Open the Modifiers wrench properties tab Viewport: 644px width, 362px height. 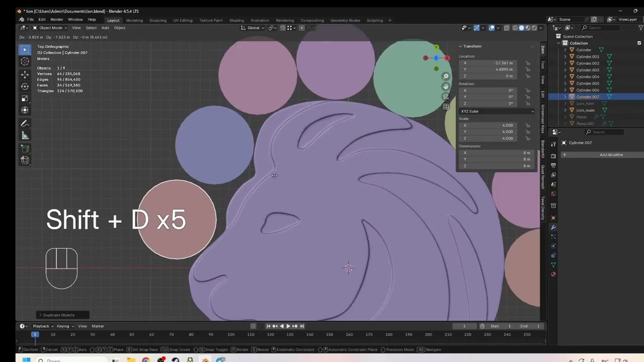tap(553, 227)
